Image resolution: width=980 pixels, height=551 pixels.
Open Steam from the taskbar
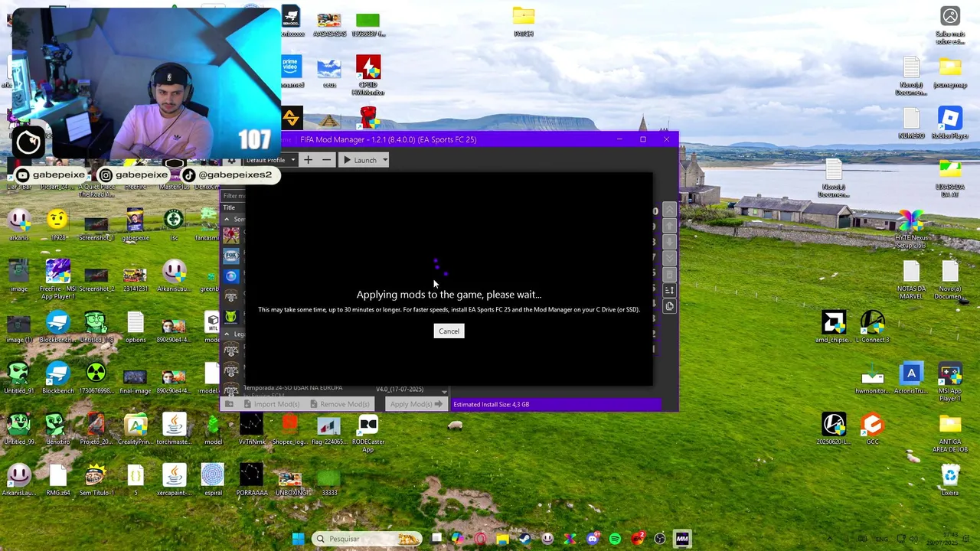tap(525, 539)
